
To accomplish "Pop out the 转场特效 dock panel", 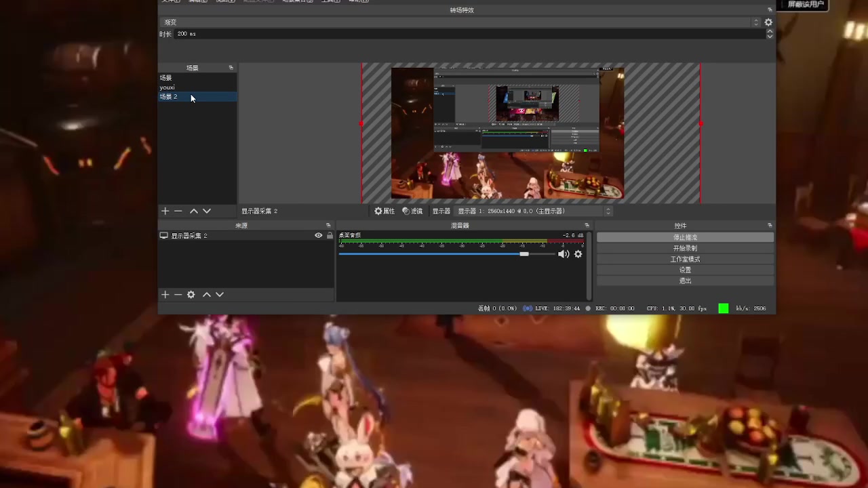I will pos(770,10).
